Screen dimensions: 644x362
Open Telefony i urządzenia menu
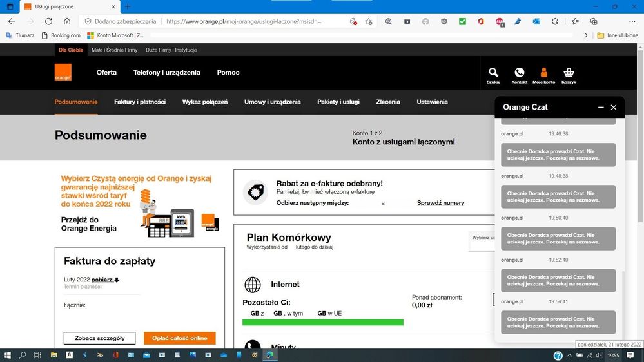pos(167,73)
